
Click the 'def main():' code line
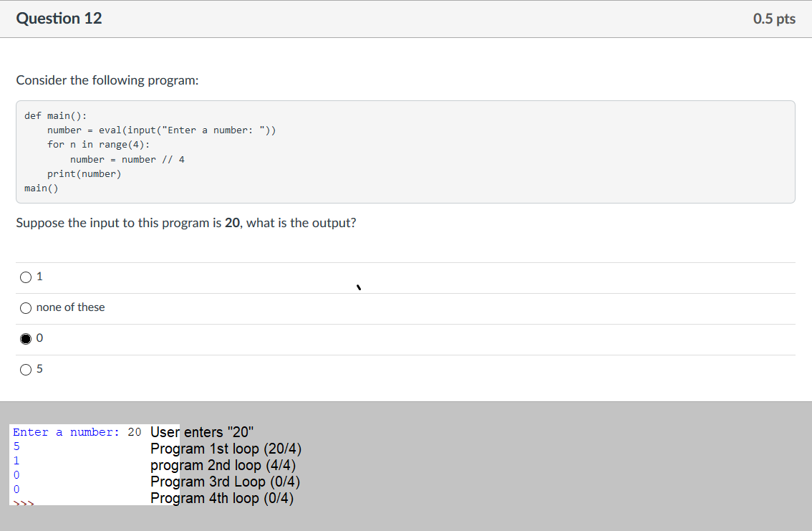point(56,115)
